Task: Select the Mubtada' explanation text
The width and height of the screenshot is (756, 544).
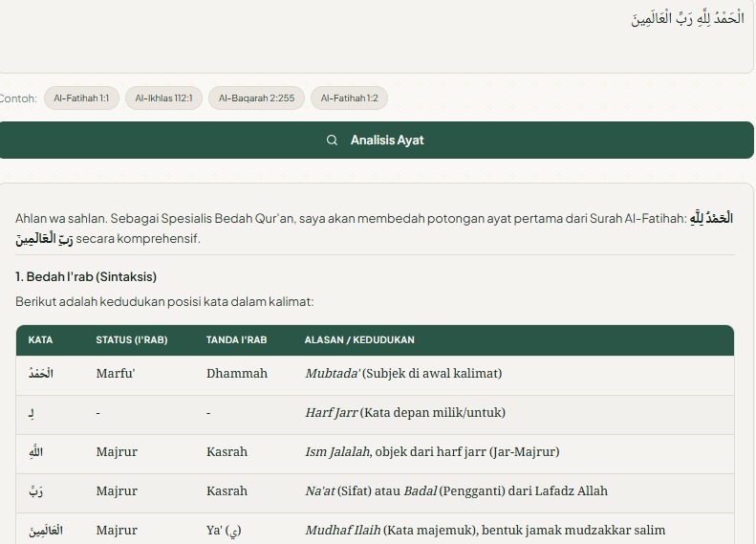Action: tap(403, 374)
